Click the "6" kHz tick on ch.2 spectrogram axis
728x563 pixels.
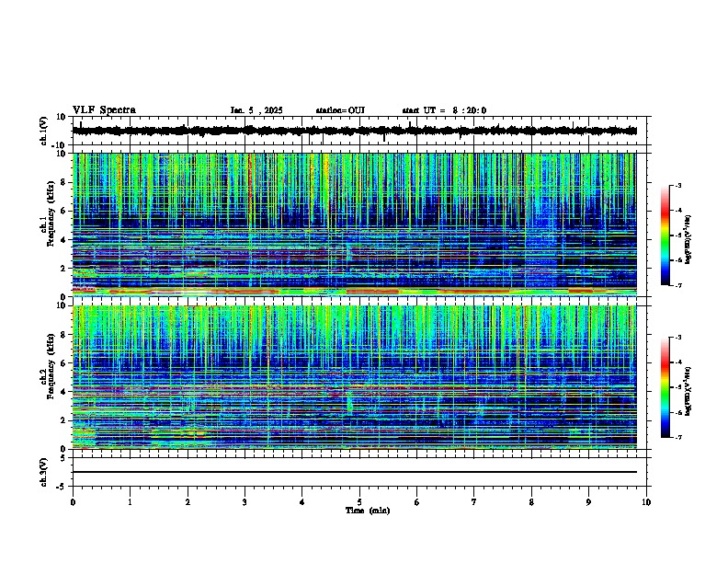[x=63, y=363]
